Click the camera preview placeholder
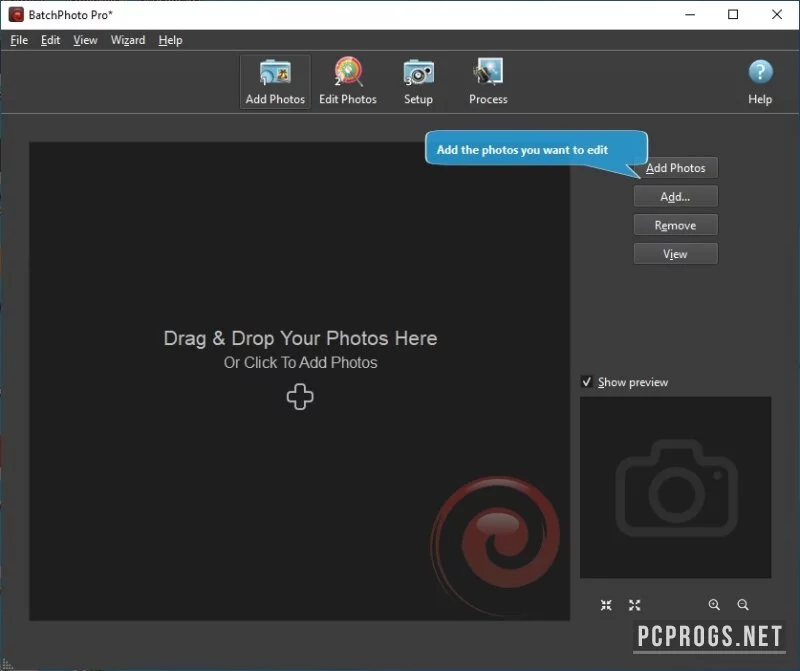The width and height of the screenshot is (800, 671). point(676,487)
